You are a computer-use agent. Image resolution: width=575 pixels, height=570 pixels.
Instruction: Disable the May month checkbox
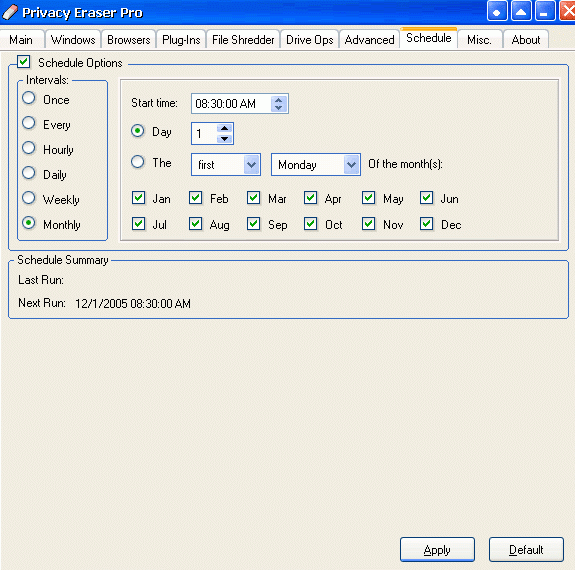pos(369,198)
